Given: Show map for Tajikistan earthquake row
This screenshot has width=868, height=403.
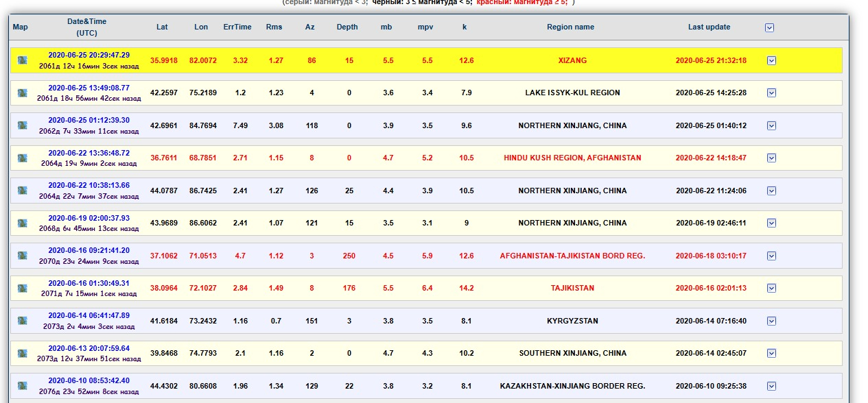Looking at the screenshot, I should click(23, 288).
